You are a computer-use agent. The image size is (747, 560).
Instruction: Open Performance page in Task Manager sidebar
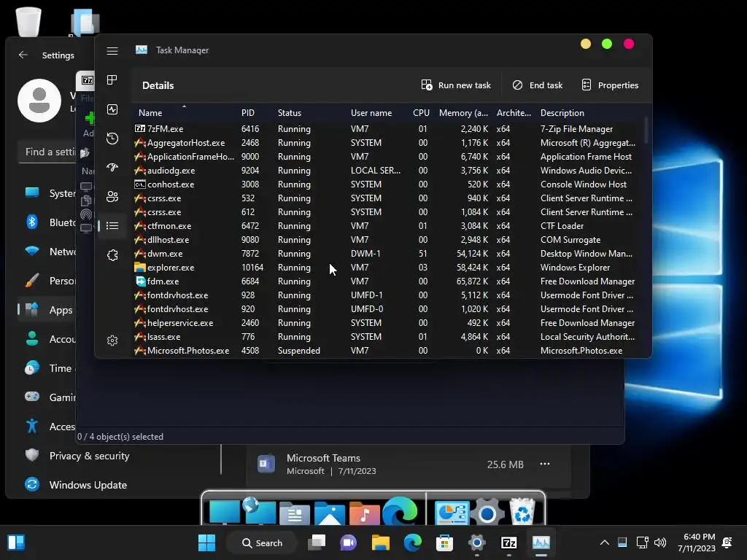coord(112,109)
